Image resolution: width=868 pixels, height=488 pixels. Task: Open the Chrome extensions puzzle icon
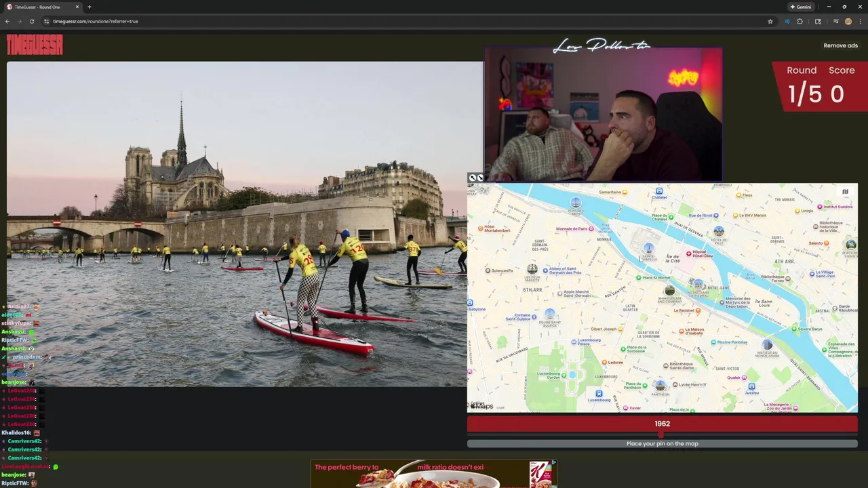[800, 21]
